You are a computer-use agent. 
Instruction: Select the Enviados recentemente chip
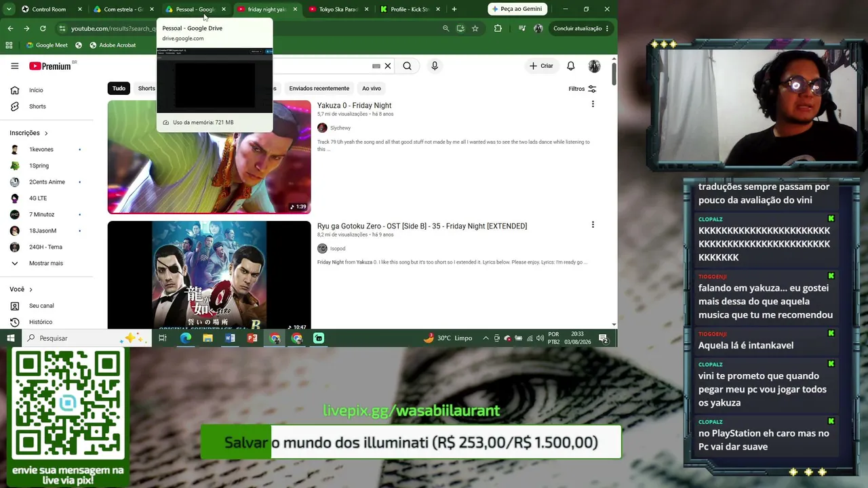pos(319,89)
